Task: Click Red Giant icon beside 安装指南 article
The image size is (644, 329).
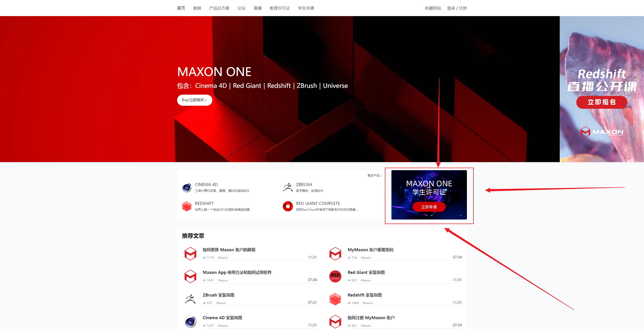Action: (x=335, y=276)
